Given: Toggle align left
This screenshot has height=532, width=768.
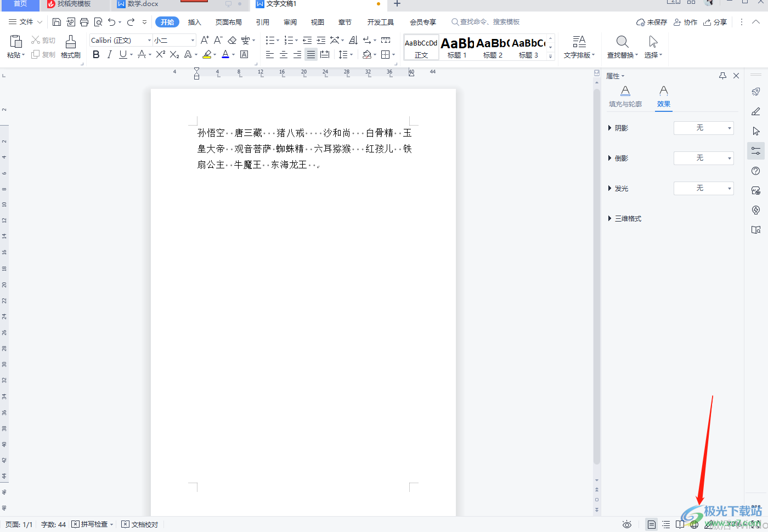Looking at the screenshot, I should [x=270, y=54].
